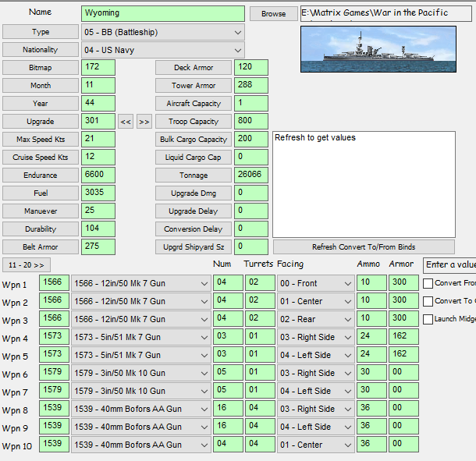The image size is (476, 461).
Task: Click the Upgrd Shipyard Sz button
Action: point(194,247)
